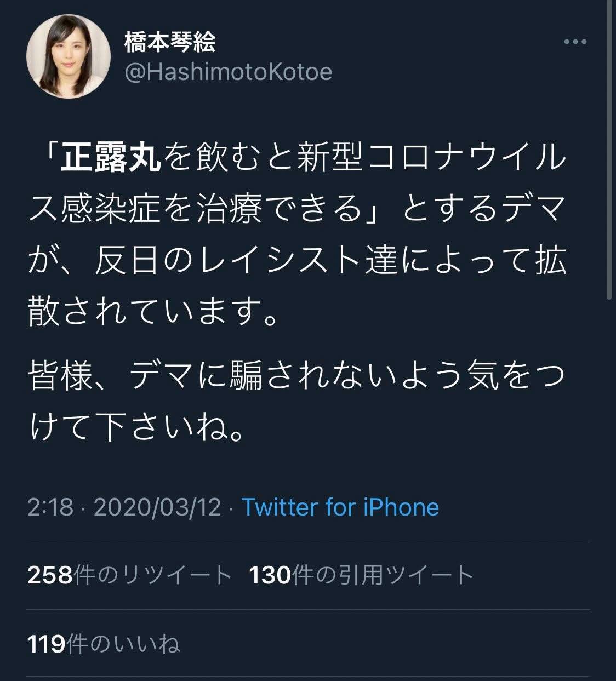
Task: Click the bold number 130
Action: click(x=271, y=575)
